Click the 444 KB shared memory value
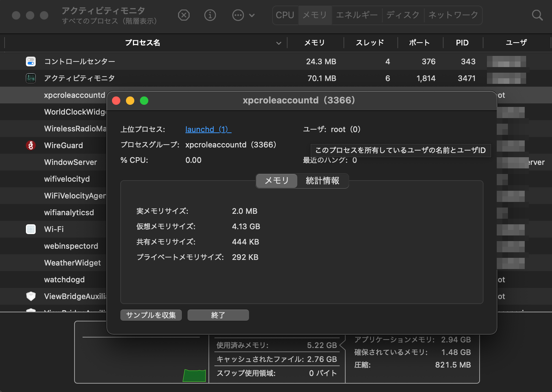This screenshot has height=392, width=552. point(246,242)
